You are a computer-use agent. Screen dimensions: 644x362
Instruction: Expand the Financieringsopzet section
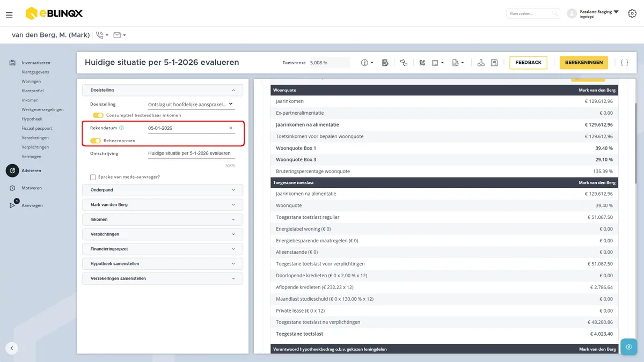point(163,249)
